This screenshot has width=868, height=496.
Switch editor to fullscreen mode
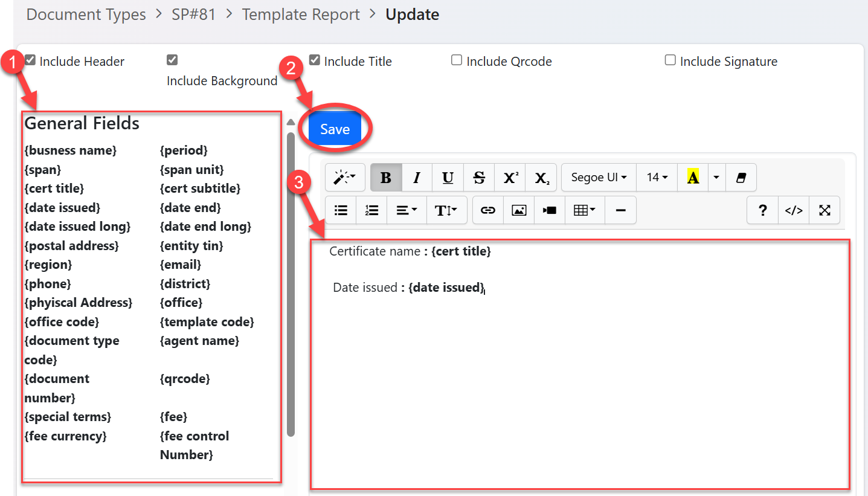(825, 210)
